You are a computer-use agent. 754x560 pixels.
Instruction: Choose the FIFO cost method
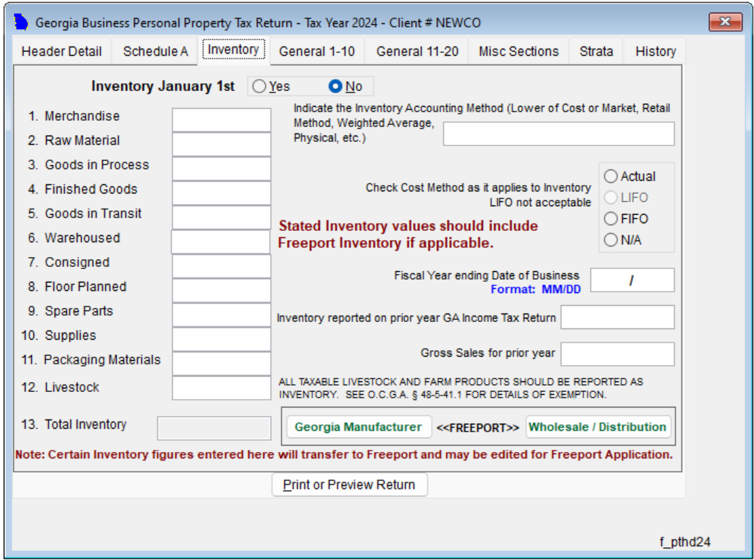pyautogui.click(x=611, y=219)
